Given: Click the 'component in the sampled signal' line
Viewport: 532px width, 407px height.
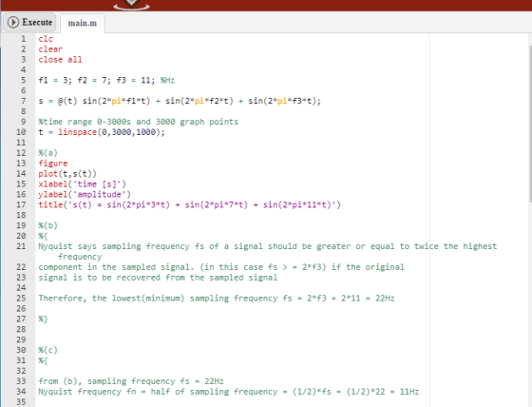Looking at the screenshot, I should [221, 267].
